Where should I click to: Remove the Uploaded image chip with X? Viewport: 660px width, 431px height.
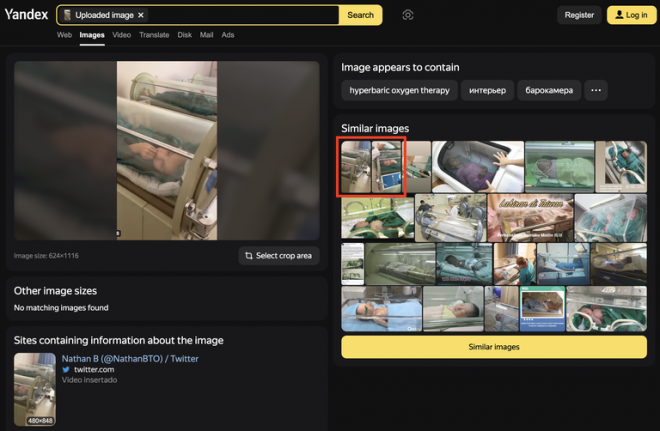(141, 15)
